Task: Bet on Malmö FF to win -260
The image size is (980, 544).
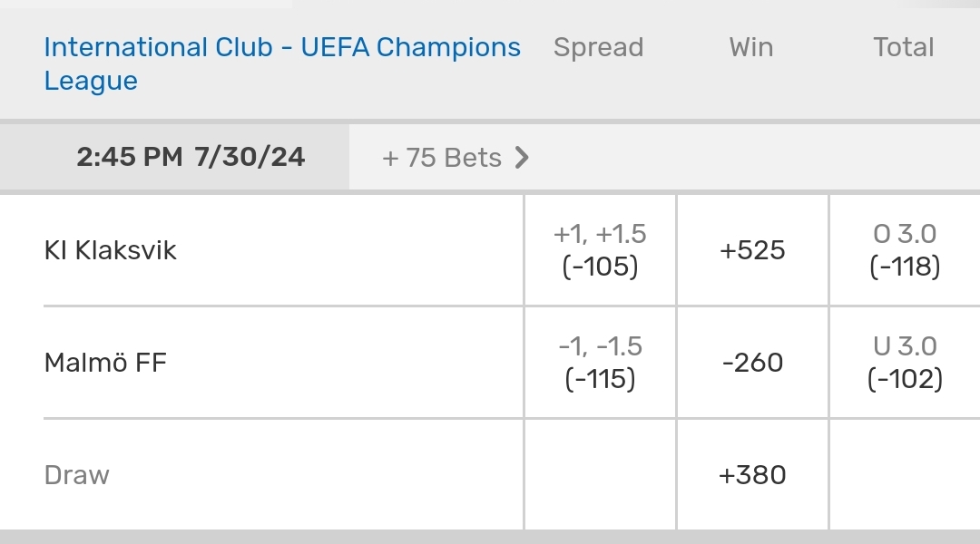Action: (752, 363)
